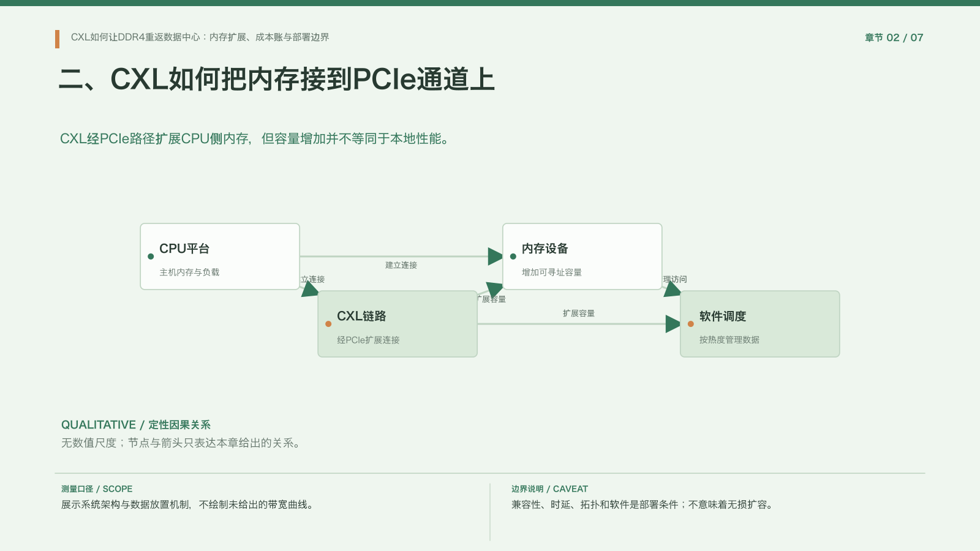Select the caveat sentence starting 兼容性、时延
Image resolution: width=980 pixels, height=551 pixels.
click(644, 504)
